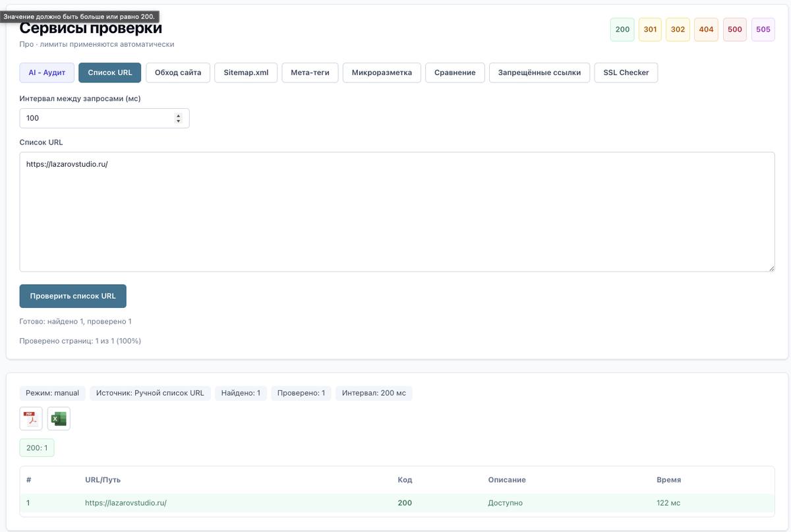Open the AI - Аудит tab
The height and width of the screenshot is (532, 791).
click(x=47, y=73)
